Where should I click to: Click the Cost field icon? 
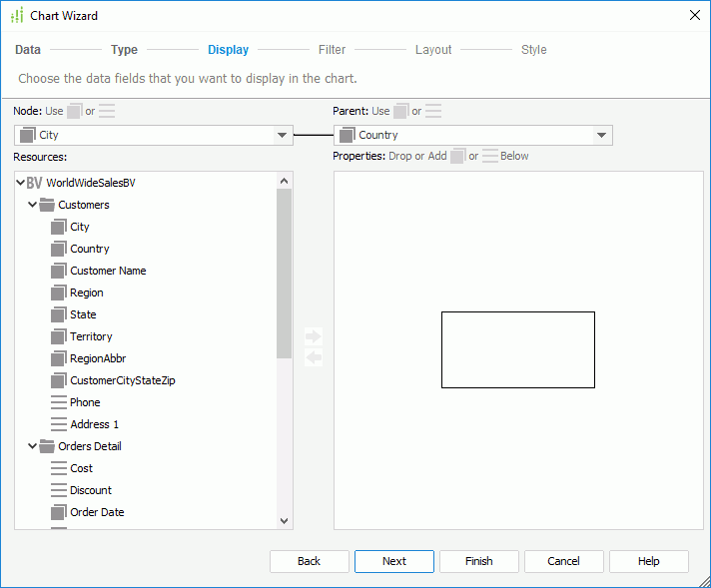click(x=58, y=468)
